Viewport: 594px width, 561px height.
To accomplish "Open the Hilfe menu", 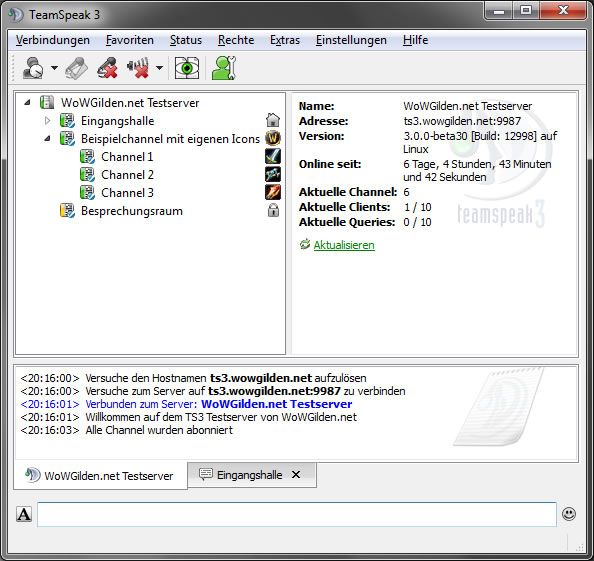I will [416, 40].
